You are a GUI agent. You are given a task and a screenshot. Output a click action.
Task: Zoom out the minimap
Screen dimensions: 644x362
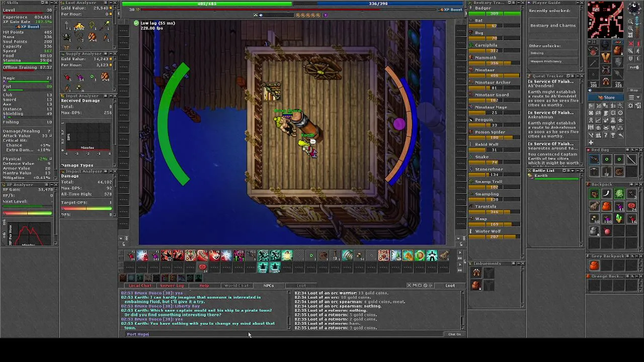click(x=631, y=21)
